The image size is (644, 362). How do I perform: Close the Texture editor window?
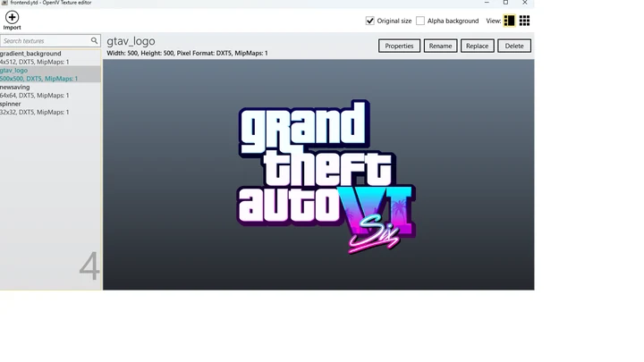click(x=524, y=3)
